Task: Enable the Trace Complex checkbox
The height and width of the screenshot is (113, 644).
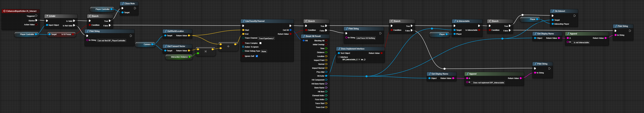Action: [260, 43]
